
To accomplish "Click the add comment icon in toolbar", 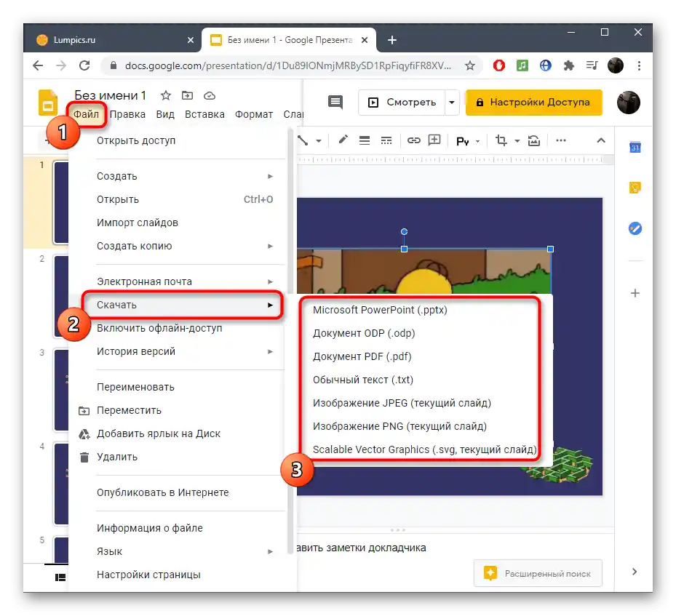I will (434, 140).
